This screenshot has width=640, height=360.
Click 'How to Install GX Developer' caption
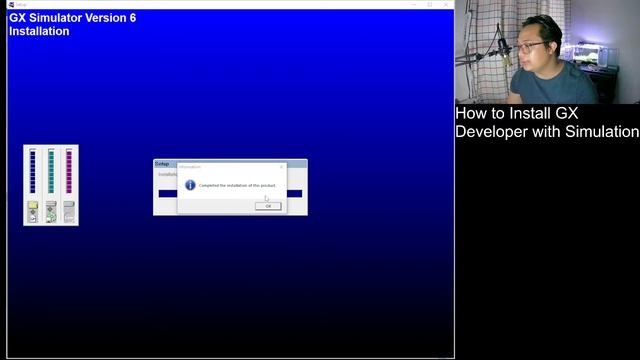tap(547, 122)
